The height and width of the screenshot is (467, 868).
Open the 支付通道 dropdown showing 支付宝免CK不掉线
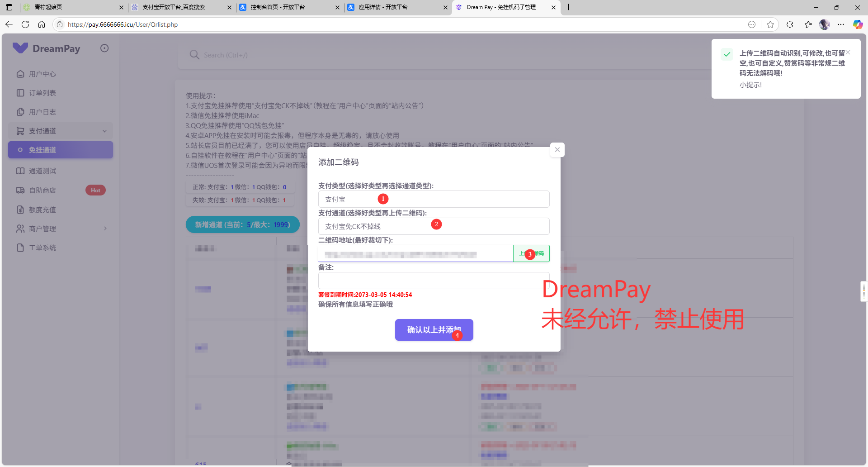pyautogui.click(x=433, y=226)
